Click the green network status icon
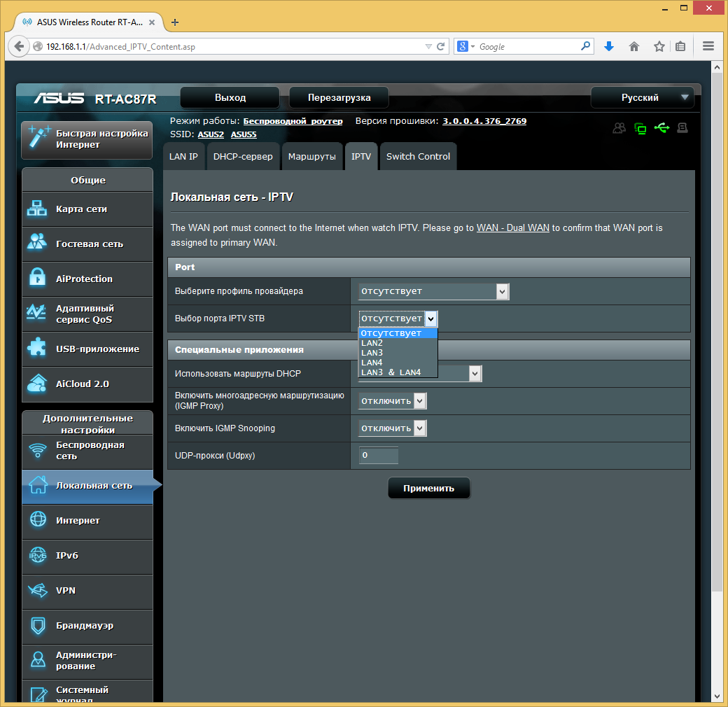This screenshot has height=707, width=728. pyautogui.click(x=640, y=129)
